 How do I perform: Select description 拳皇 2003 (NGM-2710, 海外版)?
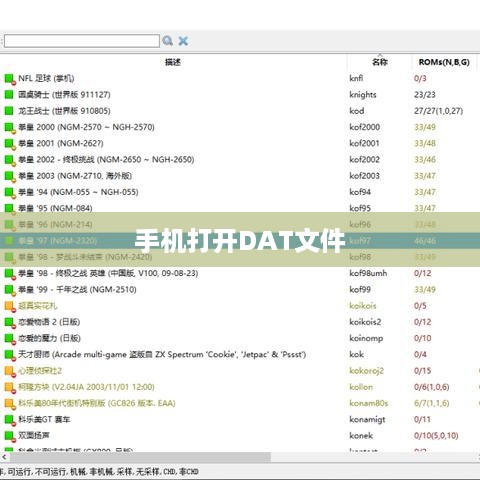(75, 176)
